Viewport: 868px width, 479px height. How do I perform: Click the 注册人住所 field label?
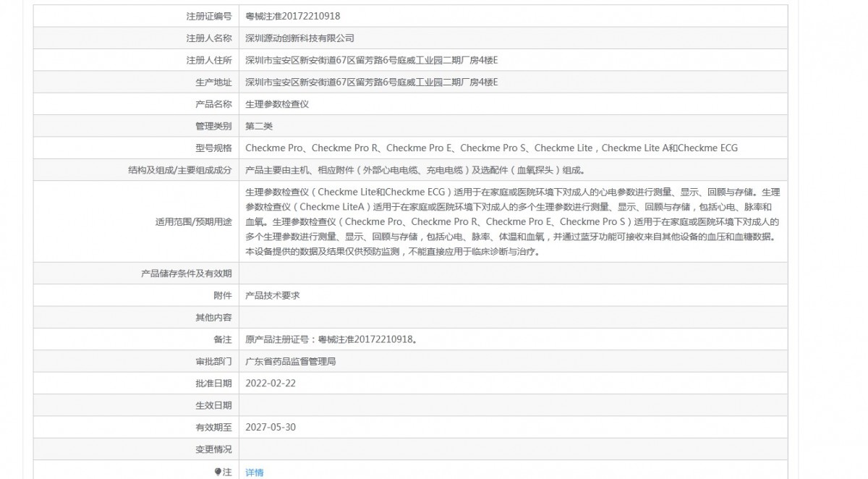point(209,60)
